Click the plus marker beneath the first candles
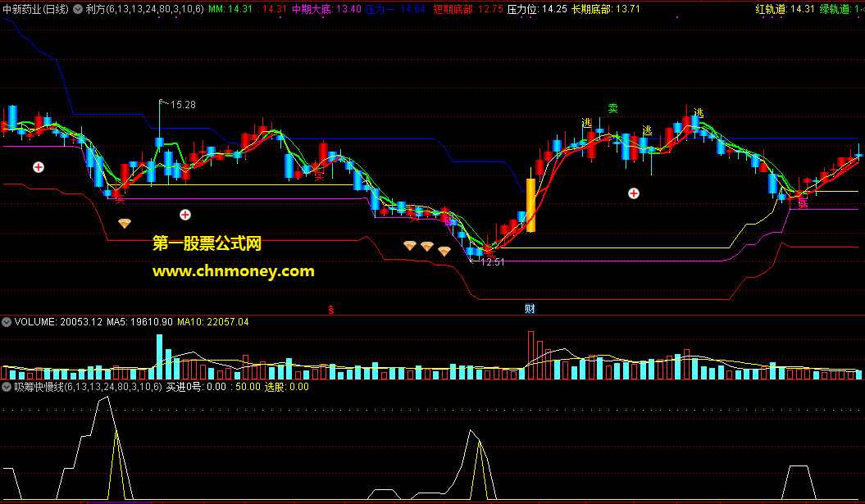This screenshot has height=504, width=865. pyautogui.click(x=38, y=166)
